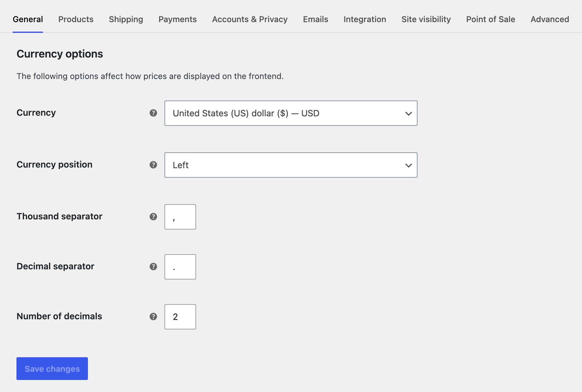Go to the Site visibility tab
This screenshot has height=392, width=582.
pyautogui.click(x=426, y=19)
